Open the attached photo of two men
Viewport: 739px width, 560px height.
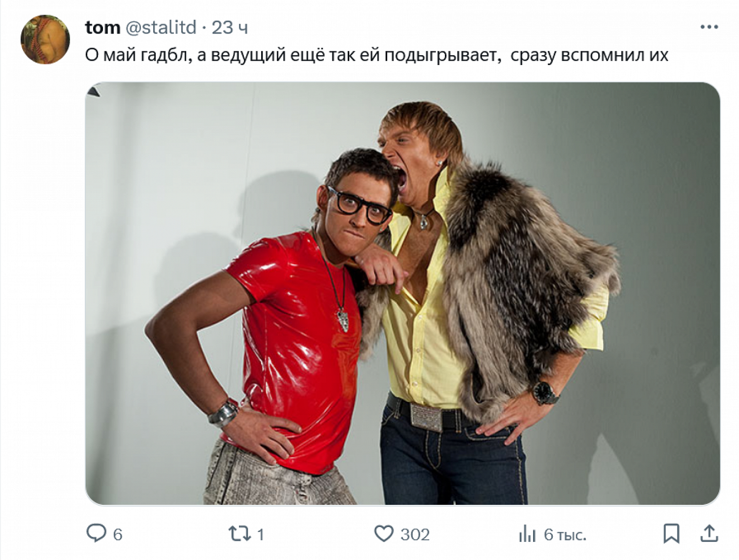point(403,294)
